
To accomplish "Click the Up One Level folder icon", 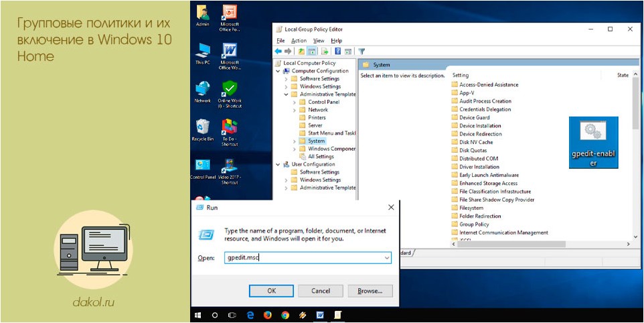I will [301, 52].
